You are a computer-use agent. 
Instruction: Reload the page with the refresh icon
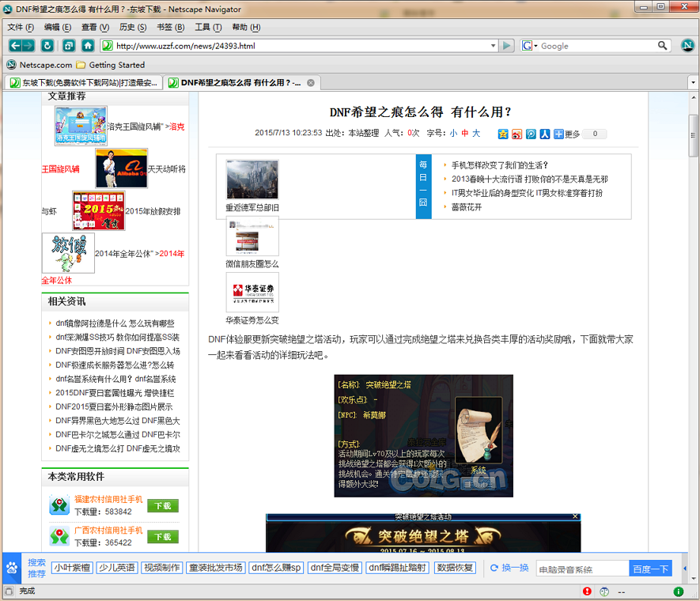coord(47,46)
